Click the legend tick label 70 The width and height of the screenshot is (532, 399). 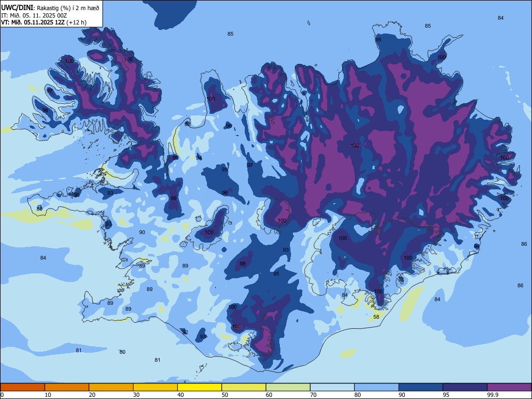313,395
